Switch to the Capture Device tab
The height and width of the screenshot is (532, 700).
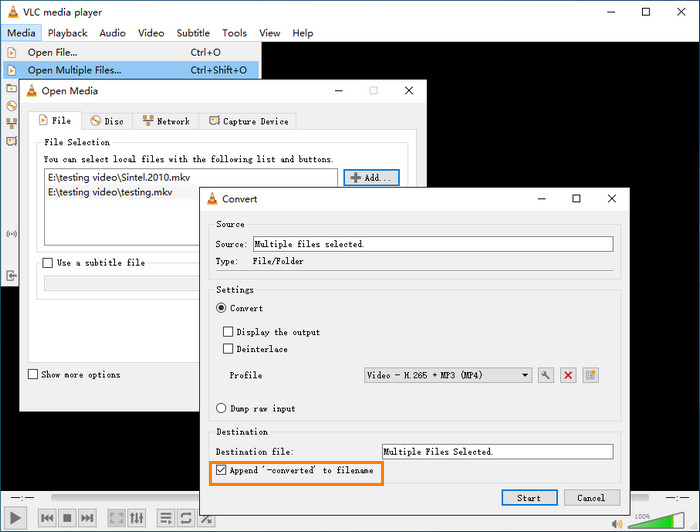point(248,121)
